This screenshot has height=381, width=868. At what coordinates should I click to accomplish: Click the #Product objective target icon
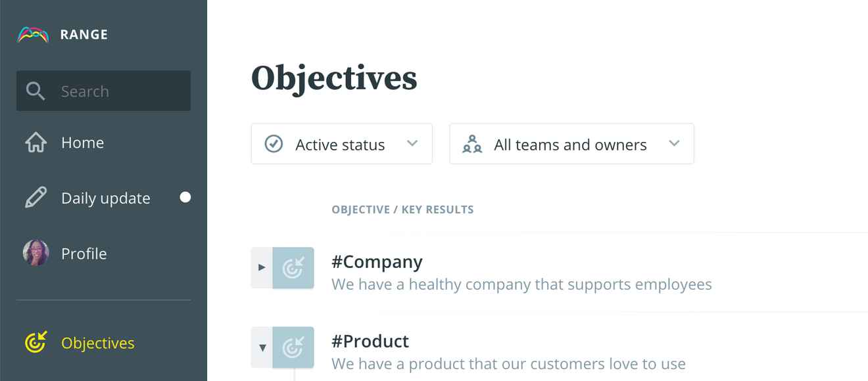[x=293, y=347]
